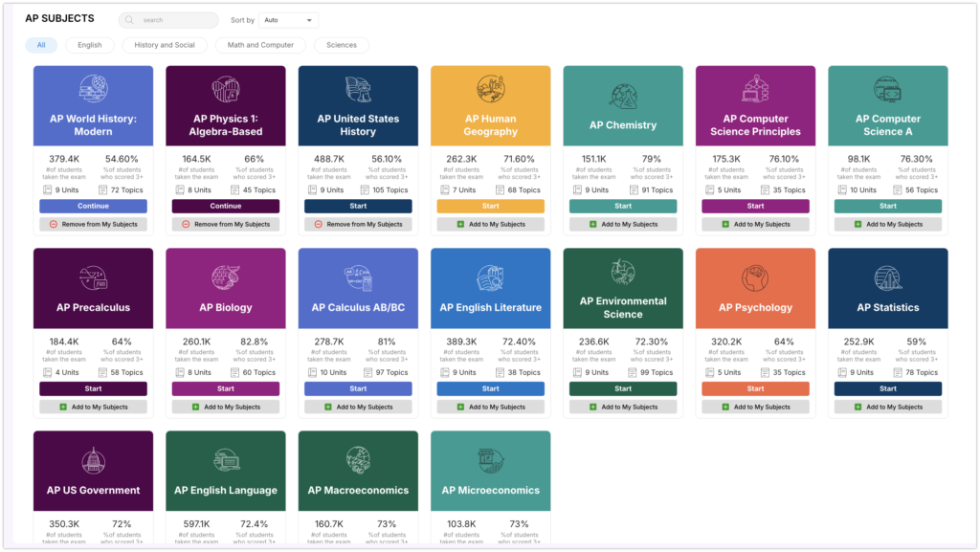Switch to History and Social filter
This screenshot has height=552, width=980.
click(165, 45)
